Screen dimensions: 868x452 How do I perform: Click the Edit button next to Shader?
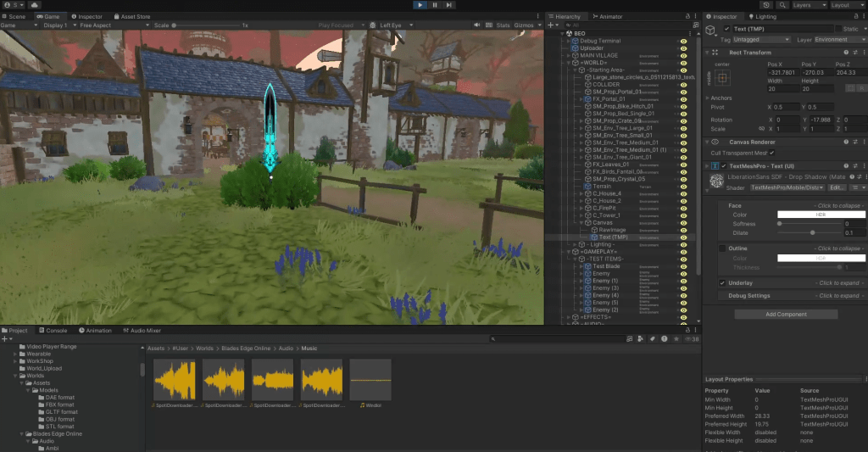(x=836, y=187)
